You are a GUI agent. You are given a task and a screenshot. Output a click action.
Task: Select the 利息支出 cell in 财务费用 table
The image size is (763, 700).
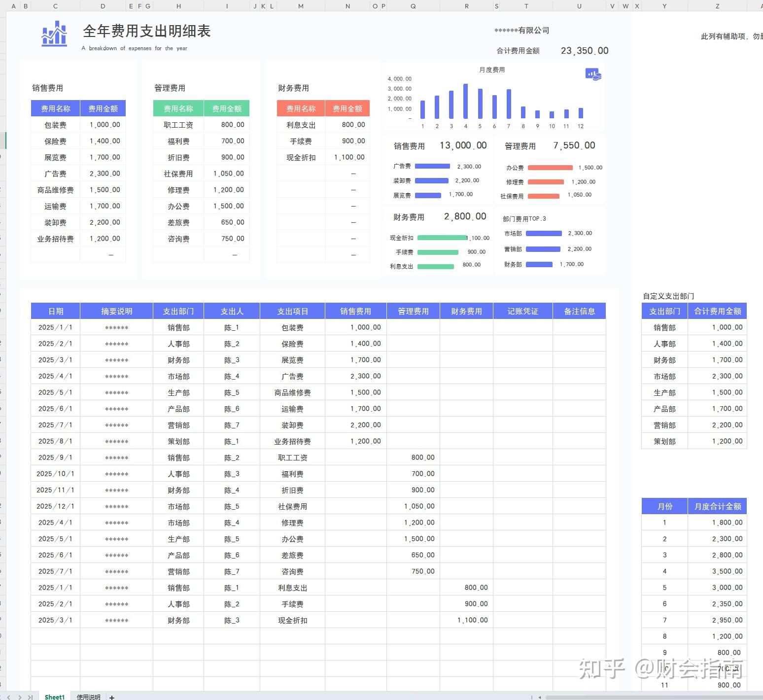[x=301, y=125]
